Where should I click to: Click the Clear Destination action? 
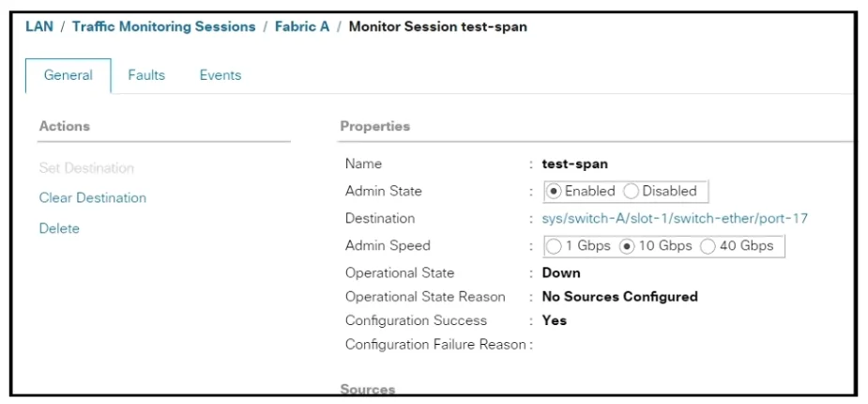click(93, 198)
